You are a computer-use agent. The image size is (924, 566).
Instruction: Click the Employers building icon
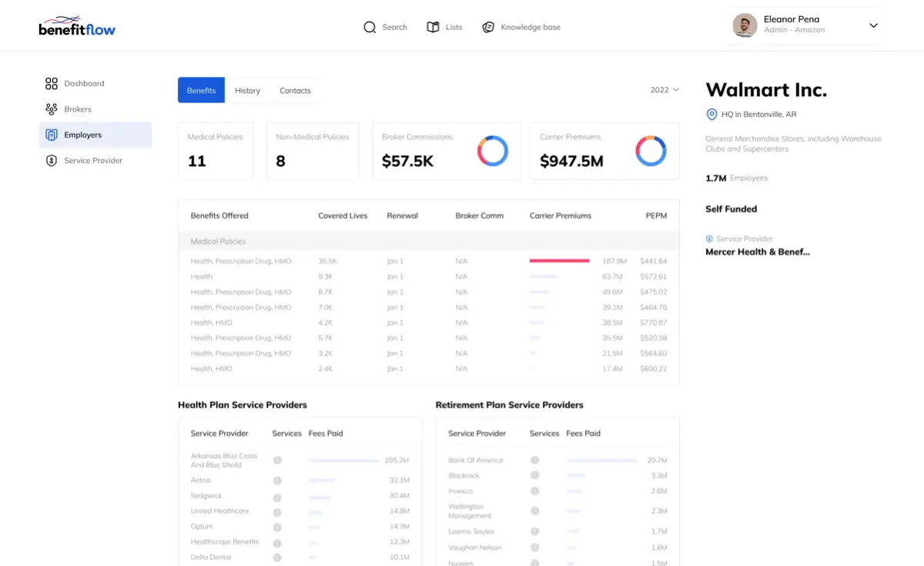pos(52,135)
